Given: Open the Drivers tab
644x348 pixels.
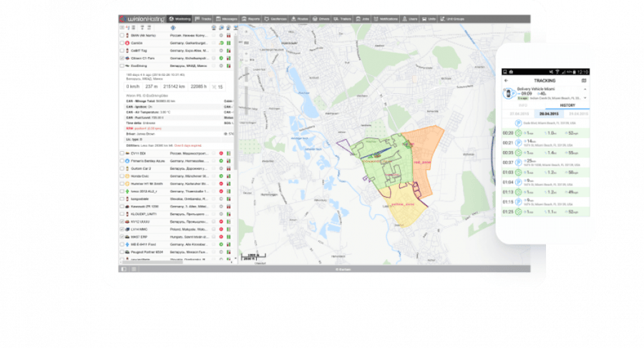Looking at the screenshot, I should click(x=321, y=19).
